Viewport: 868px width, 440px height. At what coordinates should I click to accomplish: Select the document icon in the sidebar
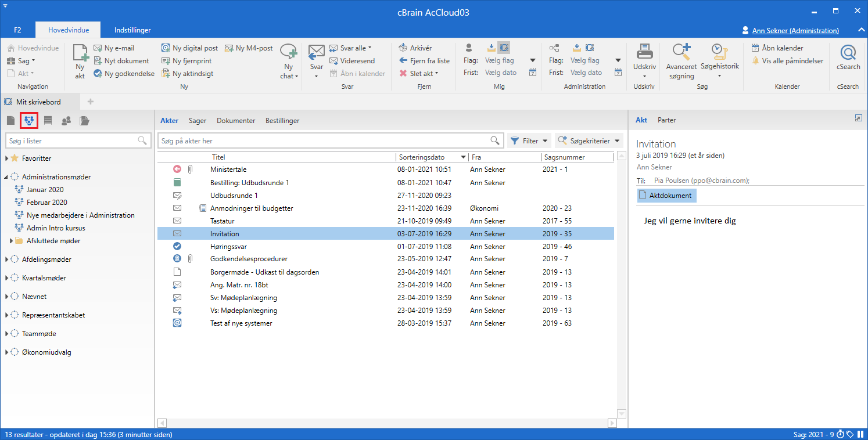pos(10,121)
